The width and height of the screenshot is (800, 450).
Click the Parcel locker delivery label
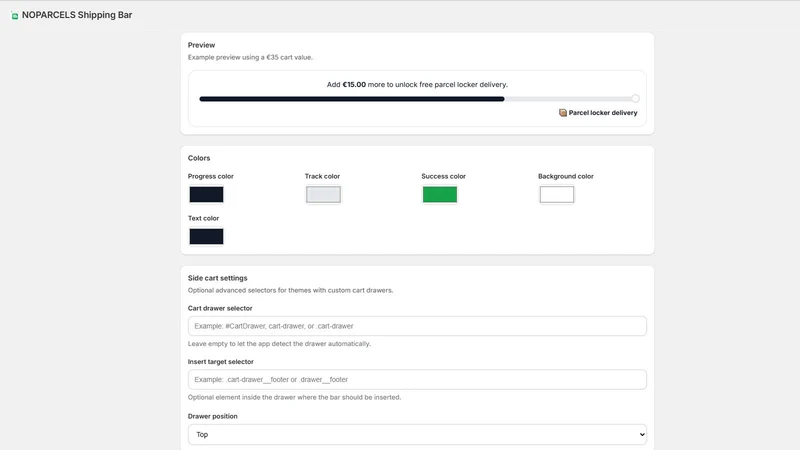coord(603,113)
